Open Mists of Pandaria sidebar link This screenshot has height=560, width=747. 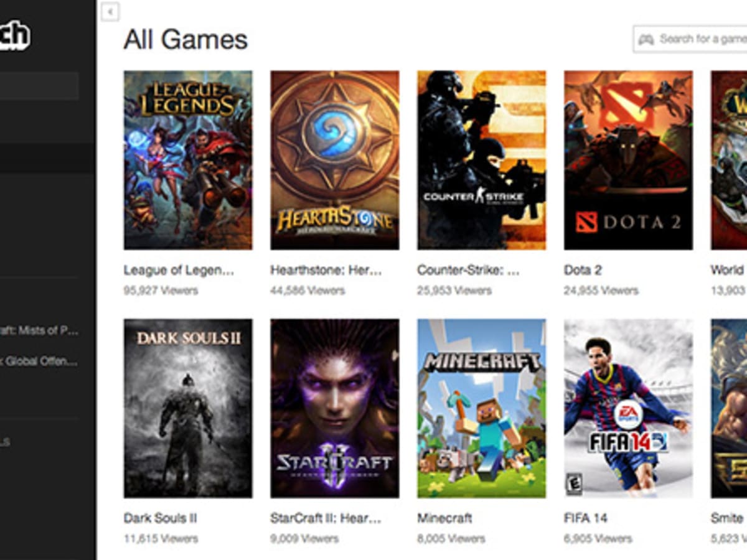tap(39, 331)
